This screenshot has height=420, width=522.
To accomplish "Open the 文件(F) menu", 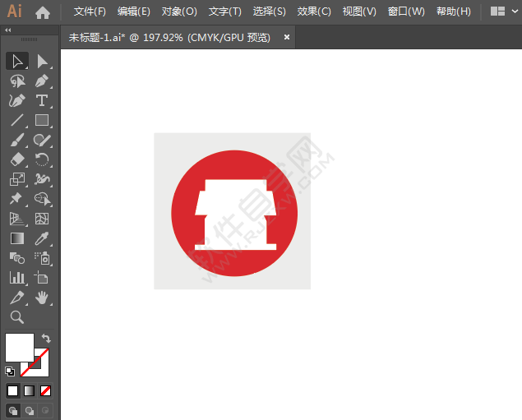I will [90, 12].
